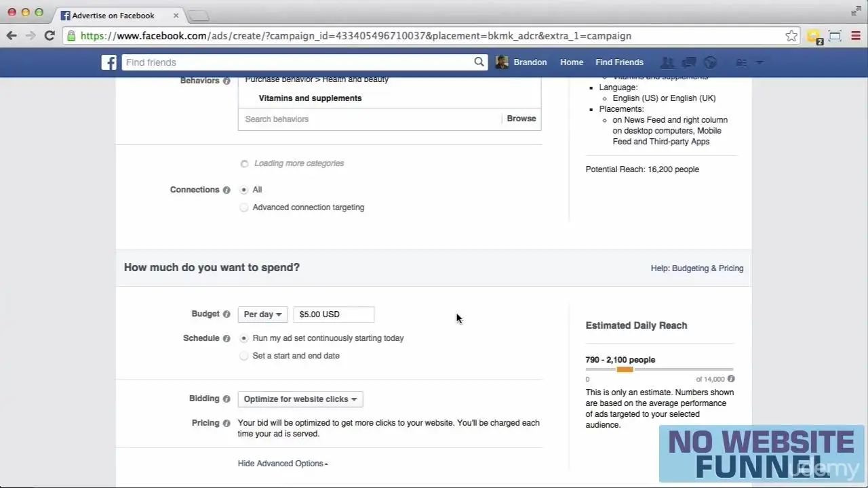This screenshot has height=488, width=868.
Task: Click the Bidding info icon
Action: pyautogui.click(x=226, y=399)
